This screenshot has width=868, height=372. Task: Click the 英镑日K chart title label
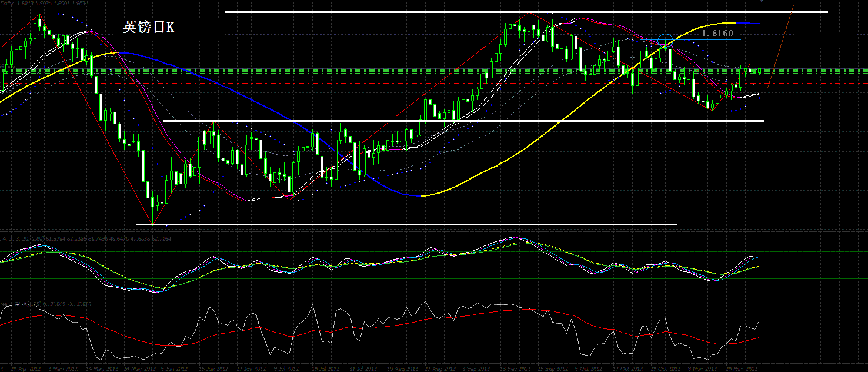tap(148, 27)
